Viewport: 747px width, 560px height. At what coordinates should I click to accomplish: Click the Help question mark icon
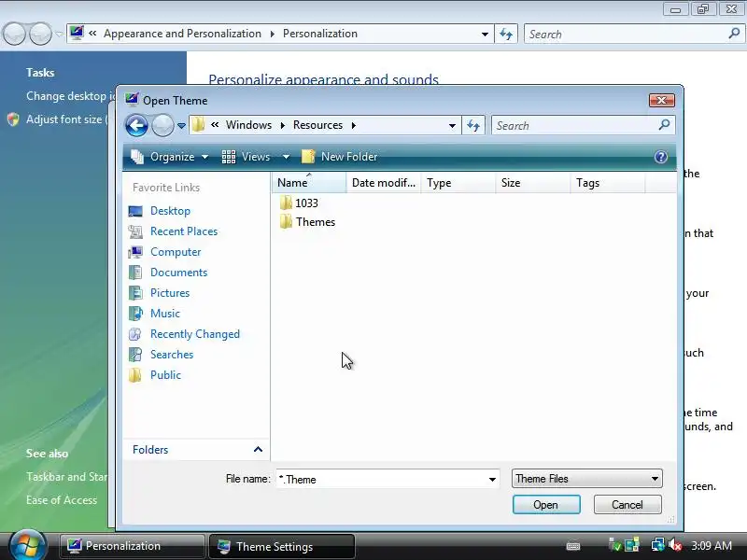coord(661,157)
